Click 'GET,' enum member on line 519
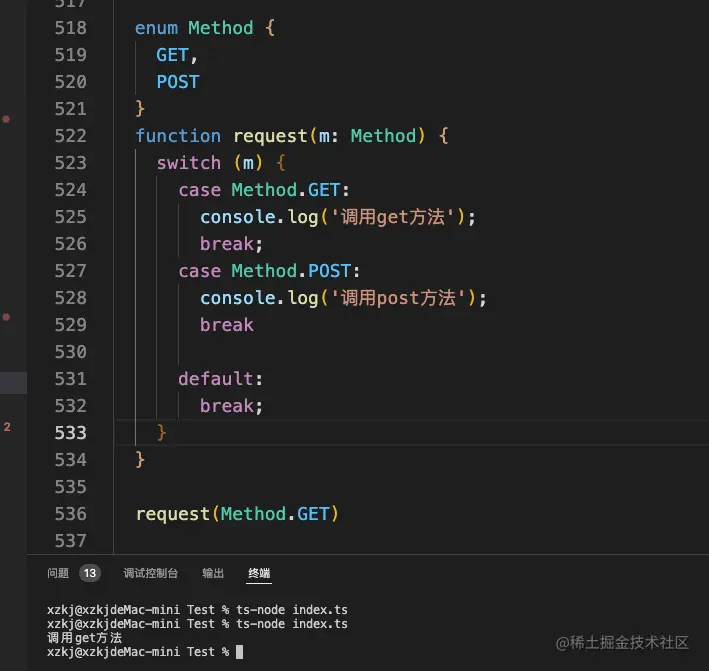This screenshot has width=709, height=671. coord(177,55)
